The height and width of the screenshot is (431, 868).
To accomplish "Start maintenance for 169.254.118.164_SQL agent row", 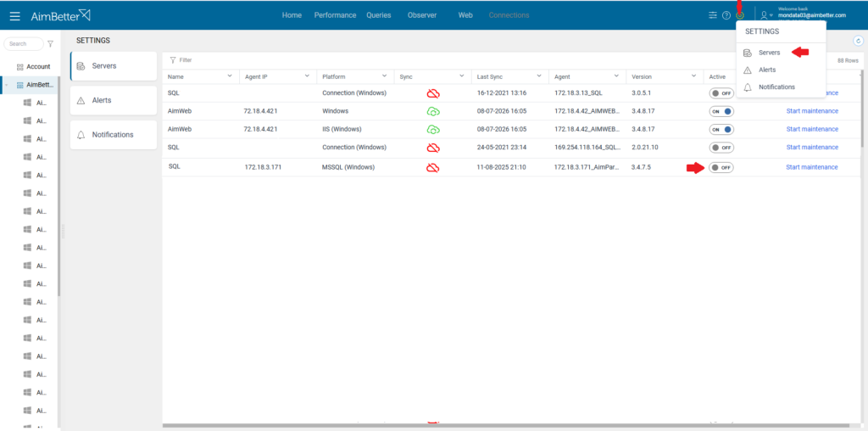I will pyautogui.click(x=812, y=148).
